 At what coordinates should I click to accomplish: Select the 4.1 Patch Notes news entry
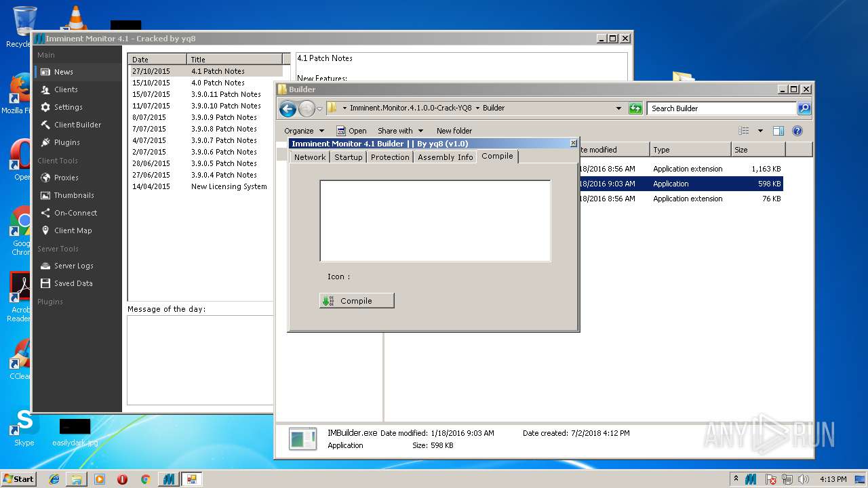tap(206, 71)
